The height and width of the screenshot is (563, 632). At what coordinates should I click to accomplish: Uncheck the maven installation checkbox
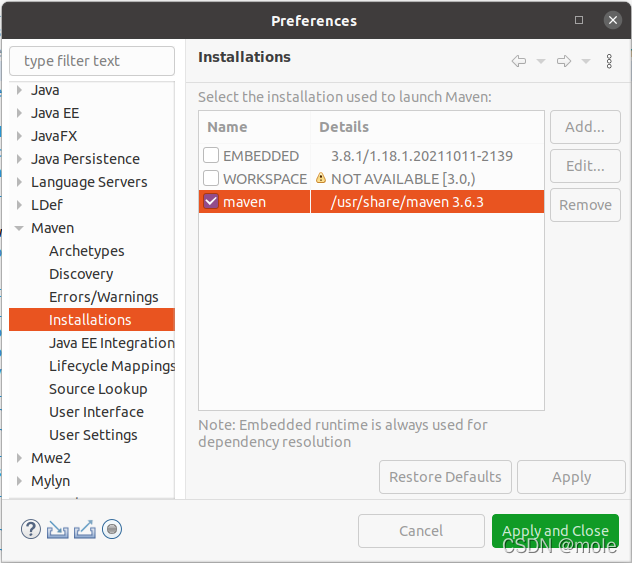point(211,201)
